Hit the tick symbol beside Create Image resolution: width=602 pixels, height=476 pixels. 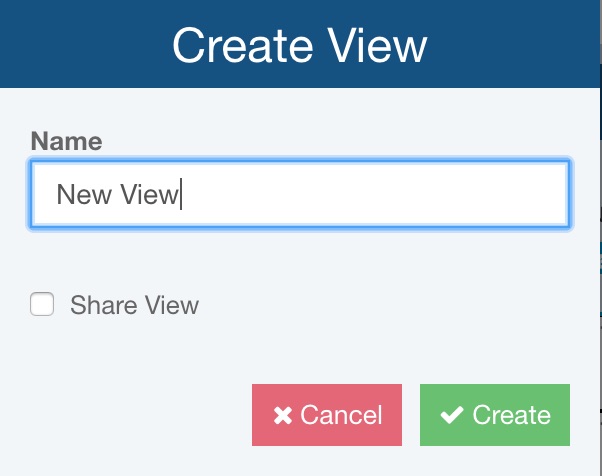pos(452,415)
